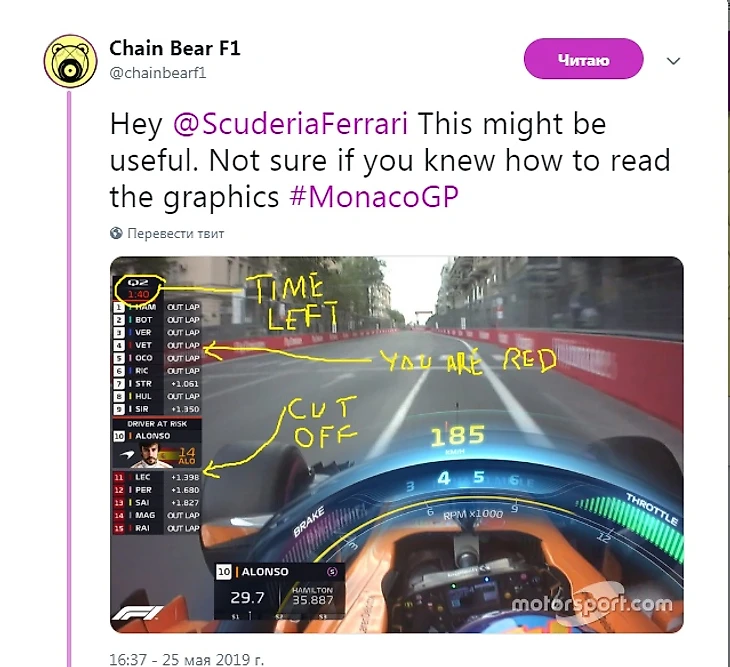730x667 pixels.
Task: Open the @ScuderiaFerrari mention
Action: (291, 124)
